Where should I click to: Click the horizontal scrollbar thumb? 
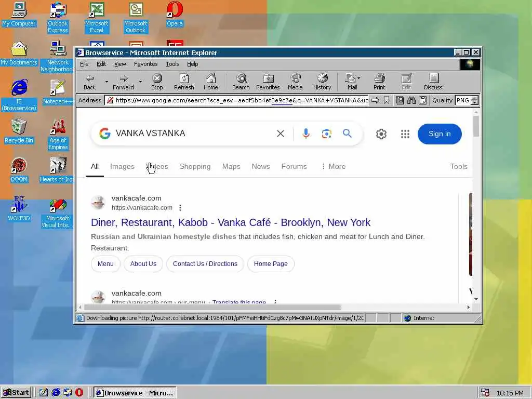tap(212, 308)
